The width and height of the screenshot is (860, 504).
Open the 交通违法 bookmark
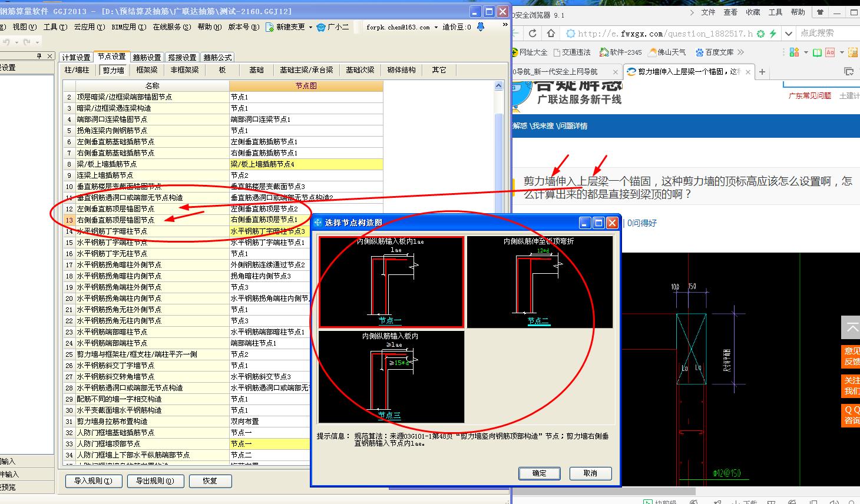tap(571, 52)
